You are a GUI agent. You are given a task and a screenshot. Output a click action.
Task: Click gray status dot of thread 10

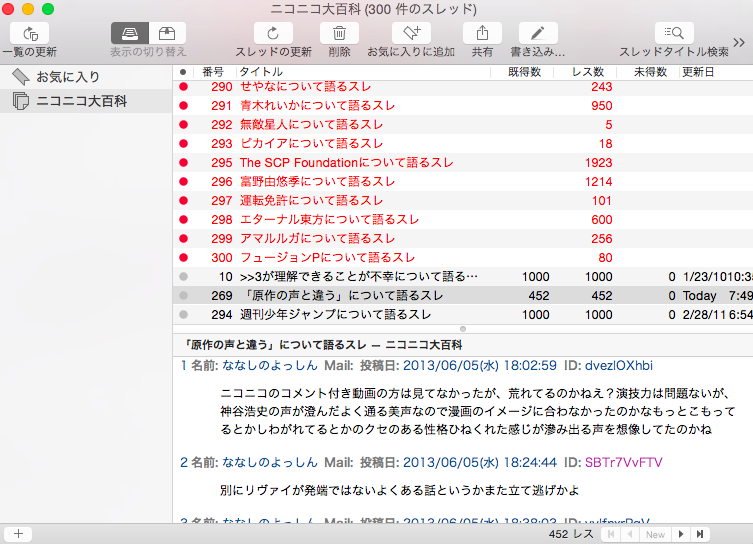183,277
